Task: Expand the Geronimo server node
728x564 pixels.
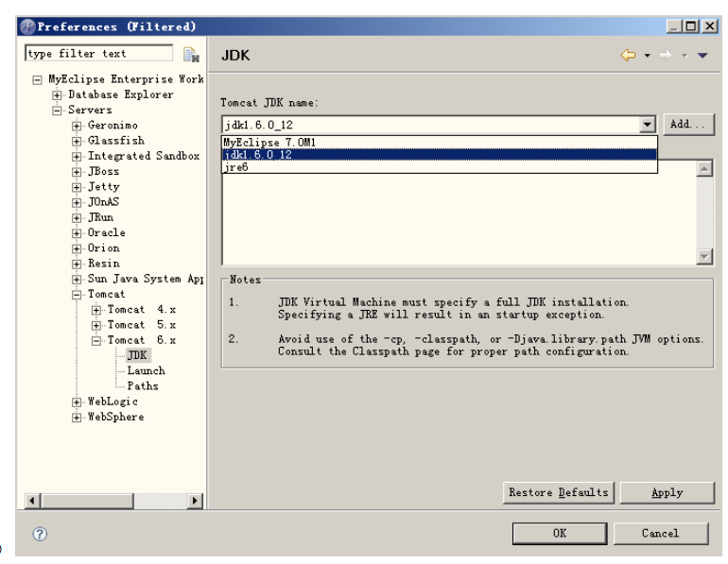Action: pyautogui.click(x=77, y=127)
